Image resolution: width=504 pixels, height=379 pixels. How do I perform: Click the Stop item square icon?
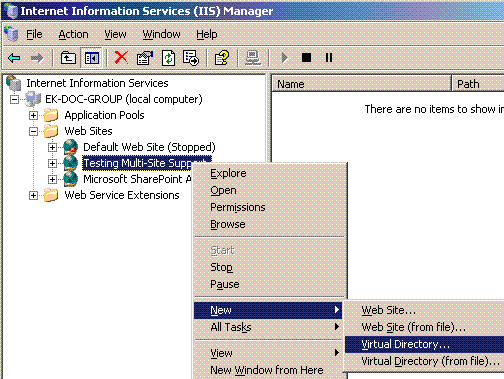click(x=306, y=58)
